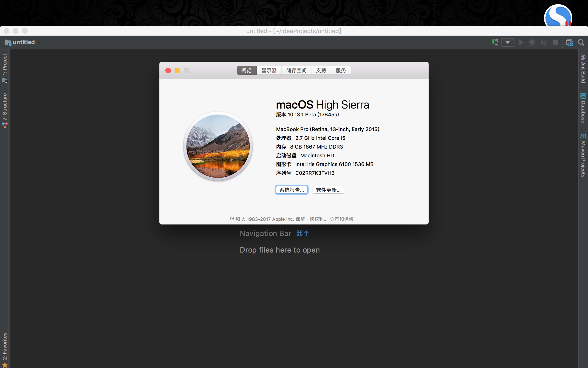The width and height of the screenshot is (588, 368).
Task: Open the Z: Structure tool window
Action: (x=5, y=111)
